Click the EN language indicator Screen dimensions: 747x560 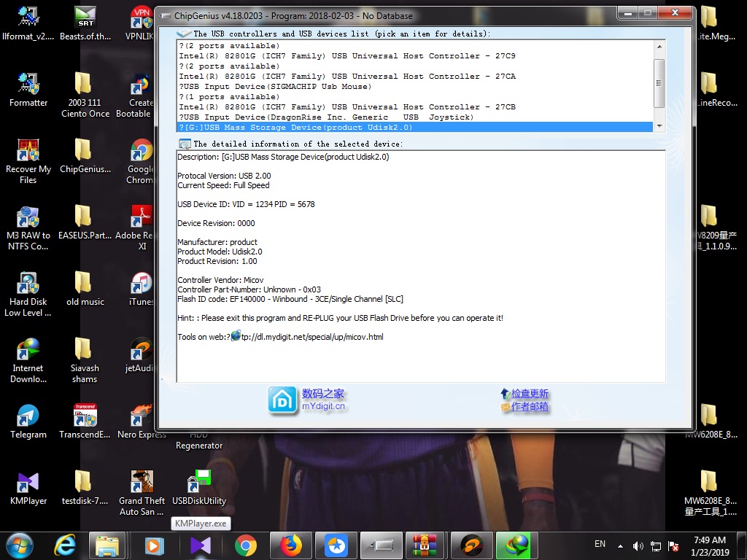(600, 544)
